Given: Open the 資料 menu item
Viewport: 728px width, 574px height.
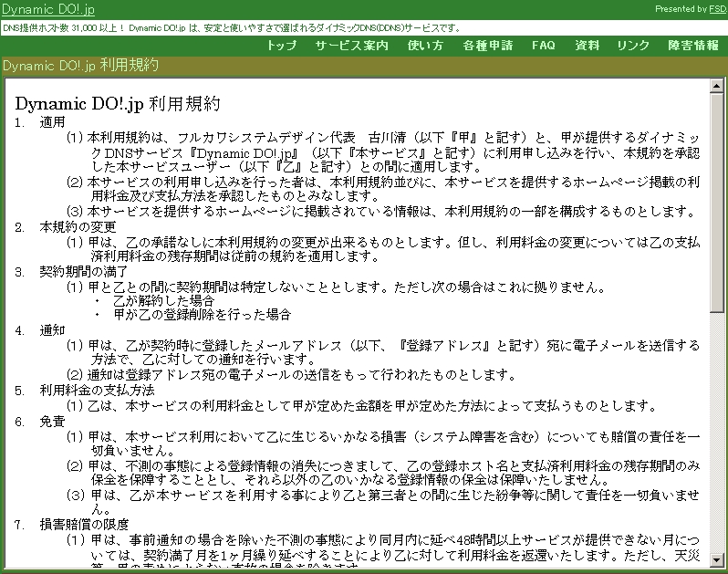Looking at the screenshot, I should 587,46.
